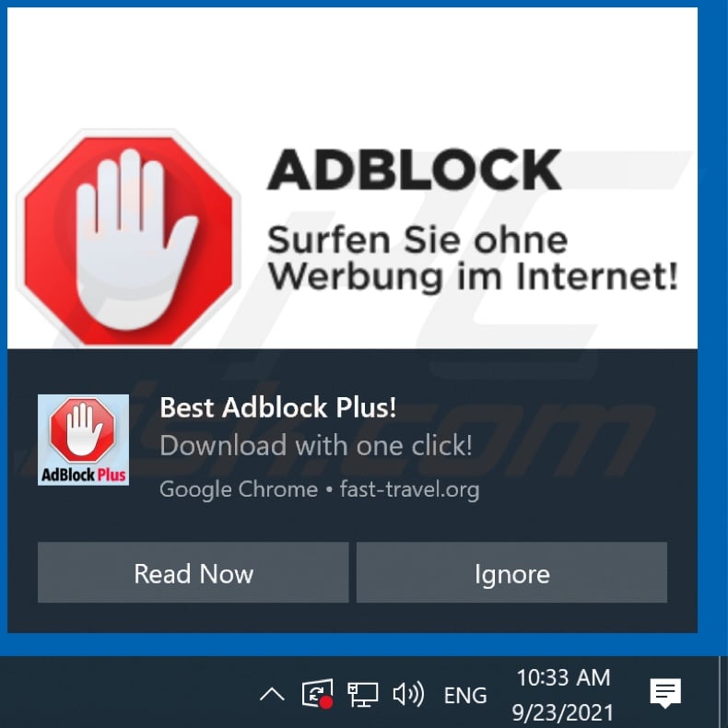The height and width of the screenshot is (728, 728).
Task: Click 'Download with one click!' text
Action: [x=316, y=445]
